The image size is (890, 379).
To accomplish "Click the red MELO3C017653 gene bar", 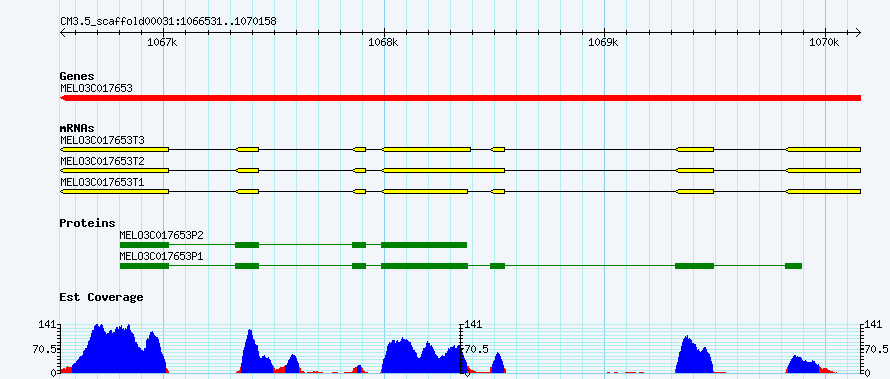I will coord(460,98).
